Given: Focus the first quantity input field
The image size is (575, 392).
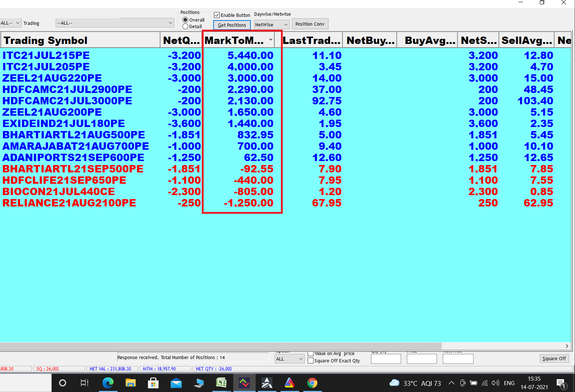Looking at the screenshot, I should (x=386, y=359).
